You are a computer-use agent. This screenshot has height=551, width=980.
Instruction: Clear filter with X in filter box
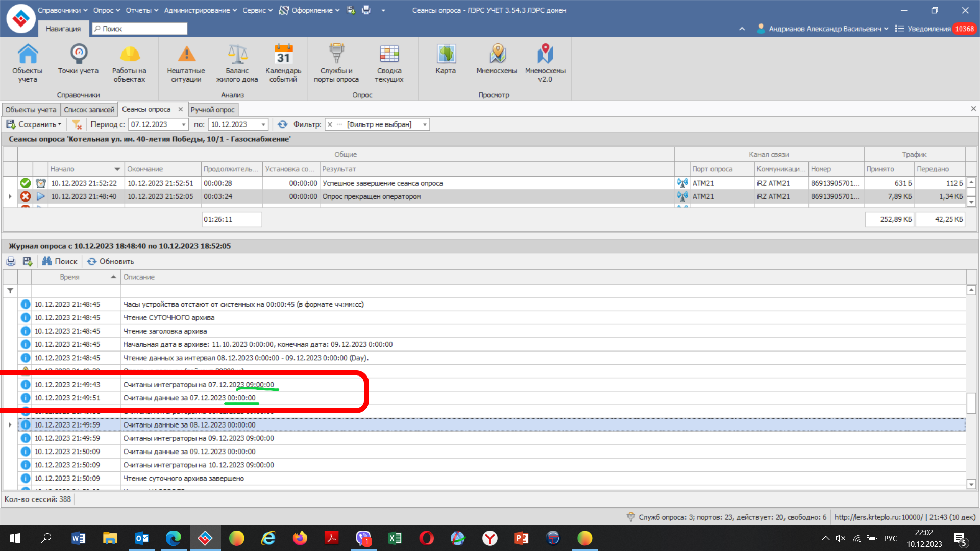330,124
